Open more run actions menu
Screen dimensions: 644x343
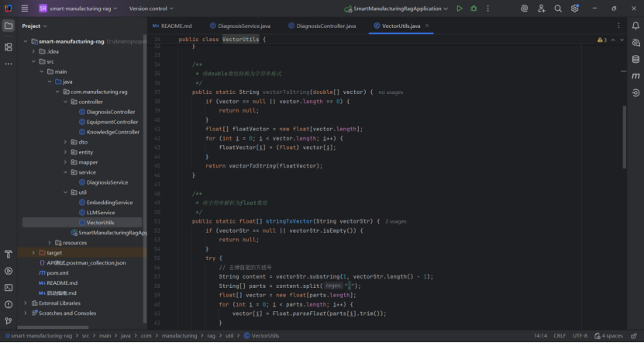click(x=488, y=9)
